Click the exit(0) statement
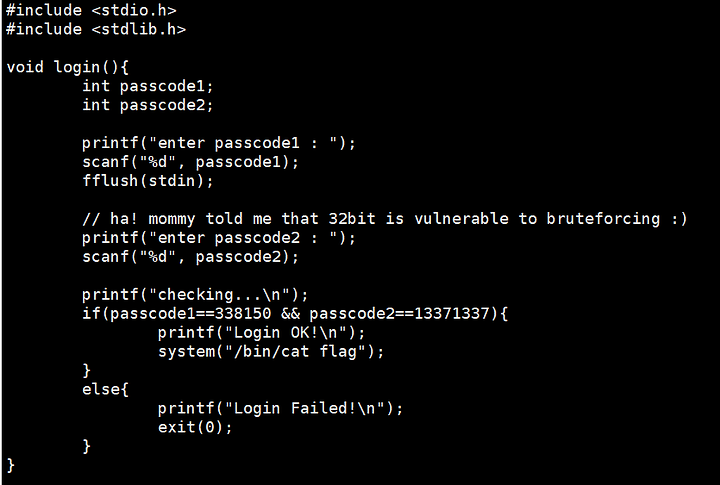720x485 pixels. coord(195,428)
